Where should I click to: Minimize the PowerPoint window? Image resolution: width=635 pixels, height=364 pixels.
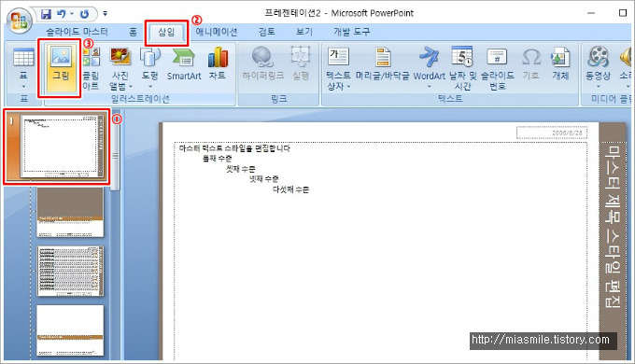(591, 13)
